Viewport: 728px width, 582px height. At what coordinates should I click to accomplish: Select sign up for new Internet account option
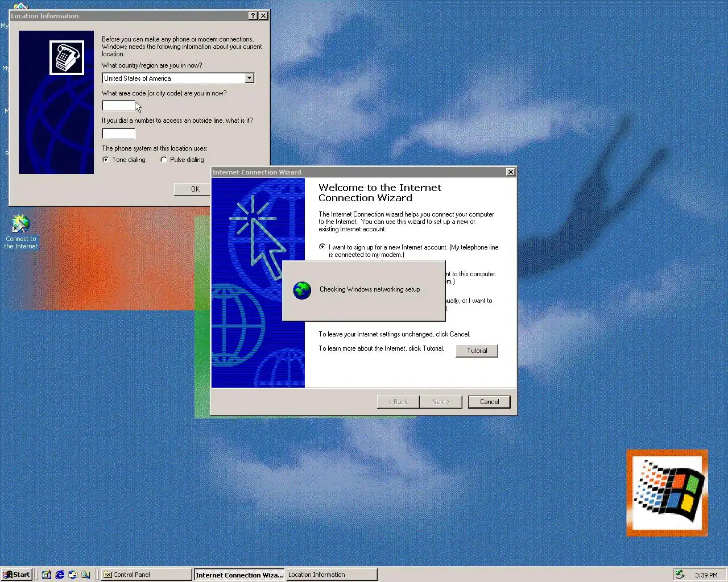coord(322,247)
